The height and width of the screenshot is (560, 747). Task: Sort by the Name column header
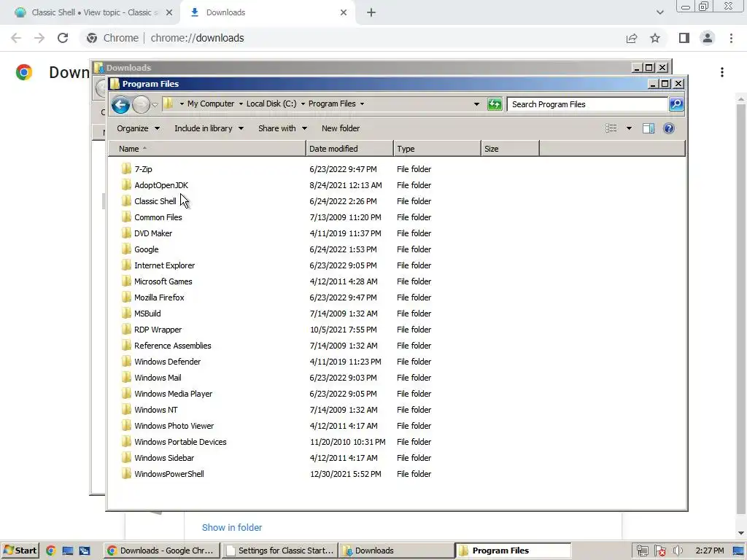point(207,149)
